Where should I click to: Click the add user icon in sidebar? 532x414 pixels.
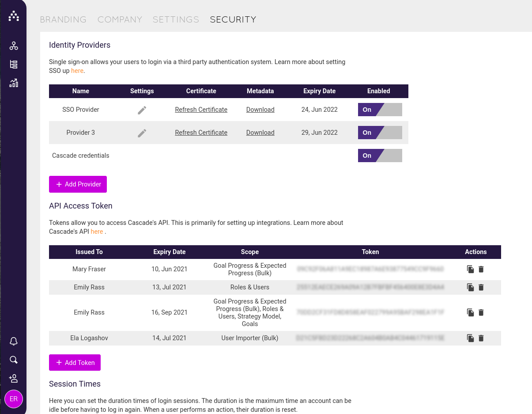pos(14,378)
